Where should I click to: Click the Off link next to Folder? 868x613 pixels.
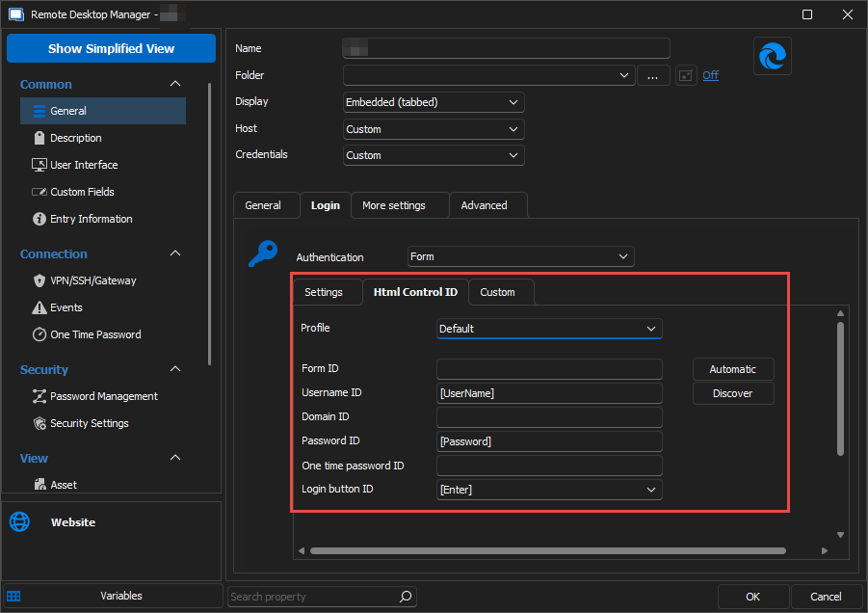(711, 75)
